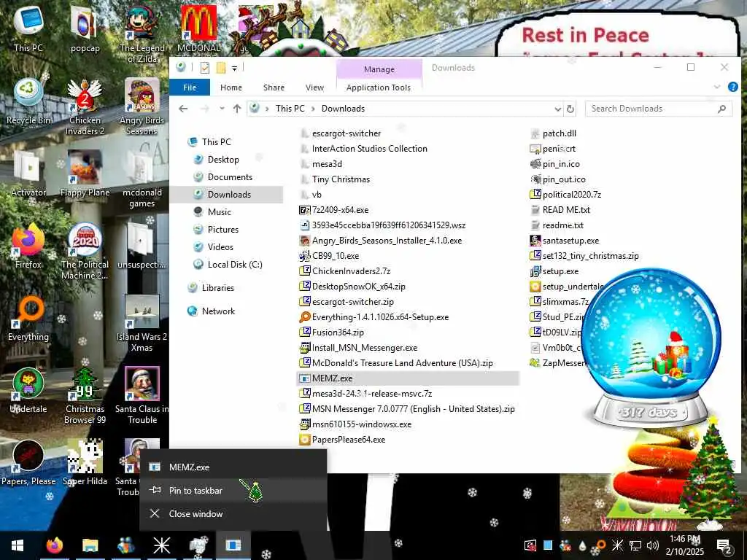This screenshot has width=747, height=560.
Task: Open Explorer help question mark
Action: click(x=732, y=87)
